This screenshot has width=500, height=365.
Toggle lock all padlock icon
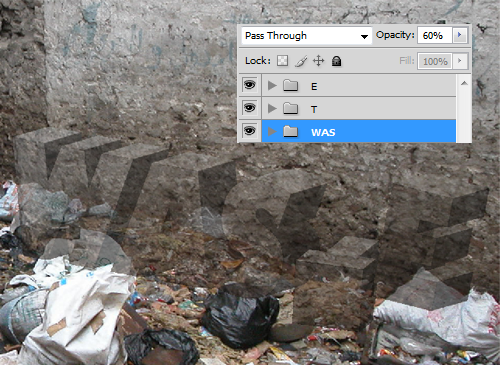click(336, 61)
